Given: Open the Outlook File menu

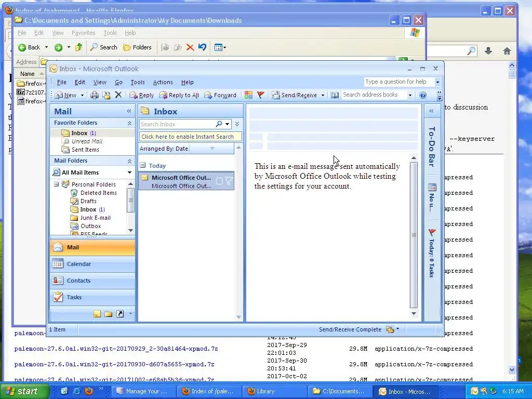Looking at the screenshot, I should click(61, 82).
